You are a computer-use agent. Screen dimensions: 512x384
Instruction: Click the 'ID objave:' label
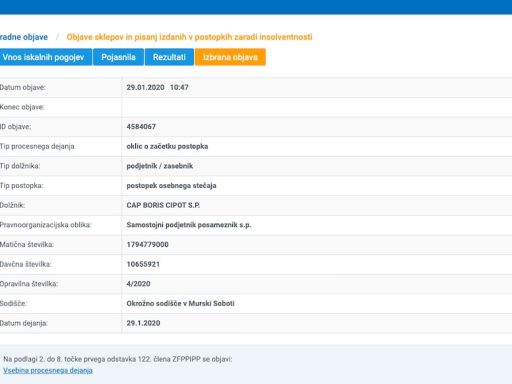point(15,127)
